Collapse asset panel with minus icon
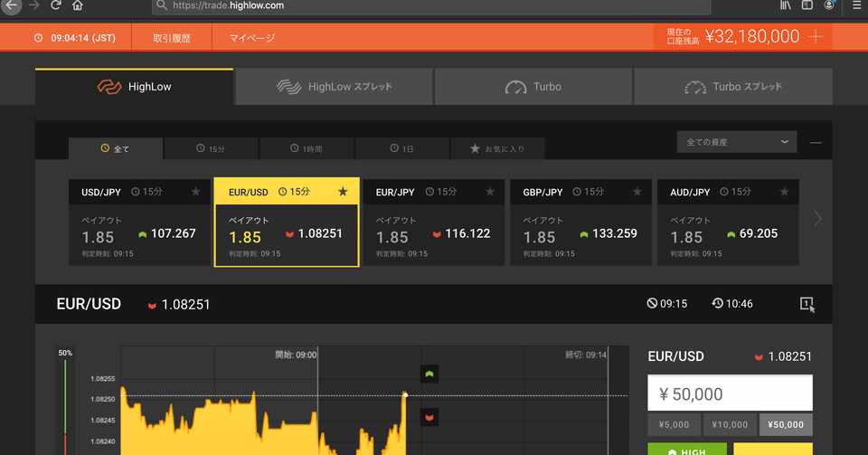 (x=816, y=142)
